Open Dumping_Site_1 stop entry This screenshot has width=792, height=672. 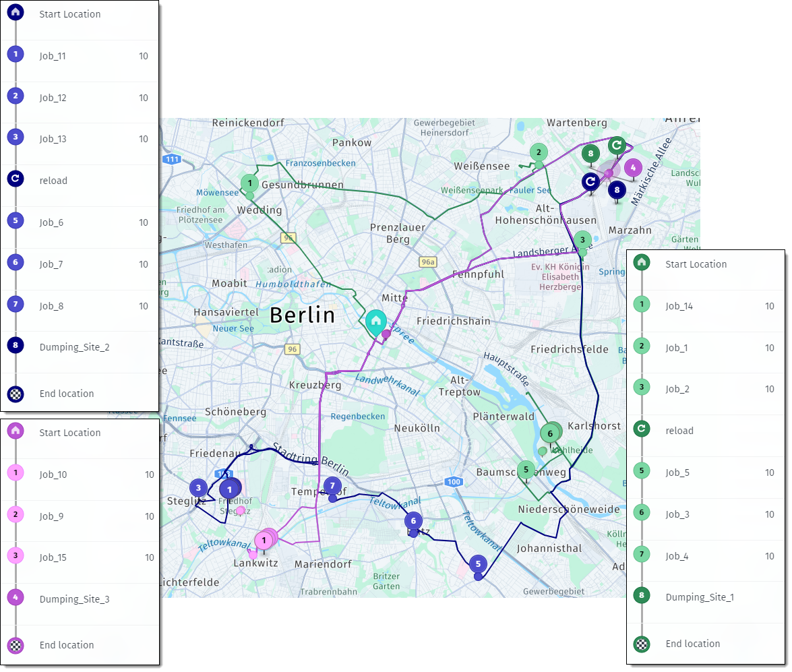tap(706, 597)
